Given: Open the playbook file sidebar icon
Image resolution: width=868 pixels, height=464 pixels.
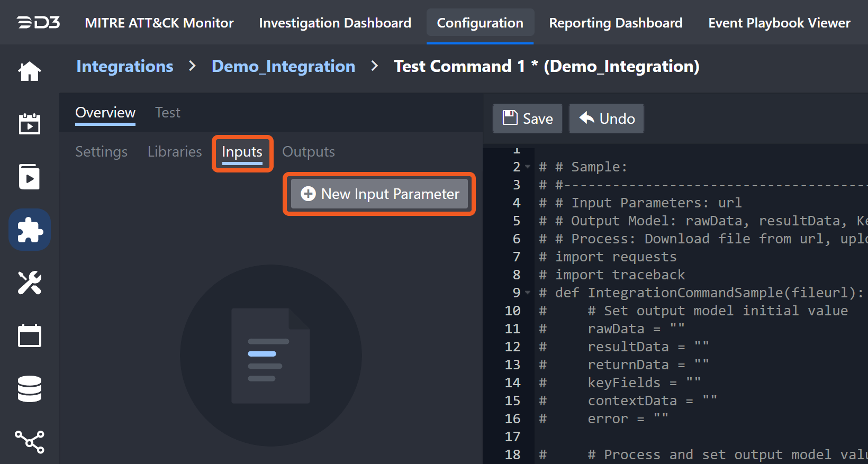Looking at the screenshot, I should 30,177.
